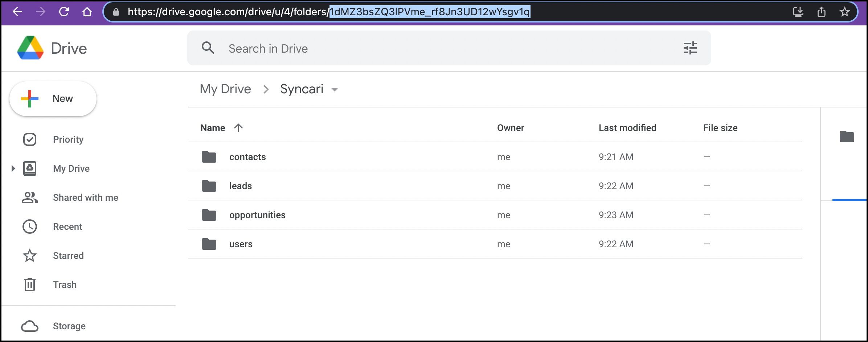Viewport: 868px width, 342px height.
Task: Open the Google Drive logo
Action: (x=29, y=48)
